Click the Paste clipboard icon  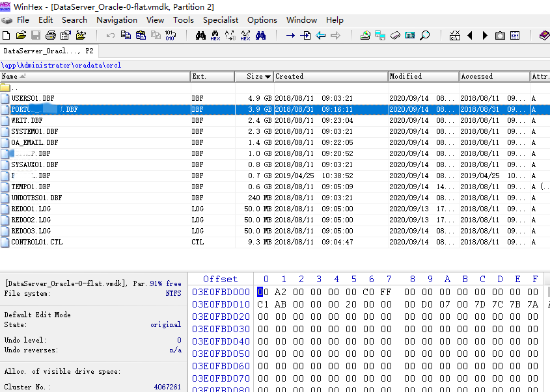(141, 35)
